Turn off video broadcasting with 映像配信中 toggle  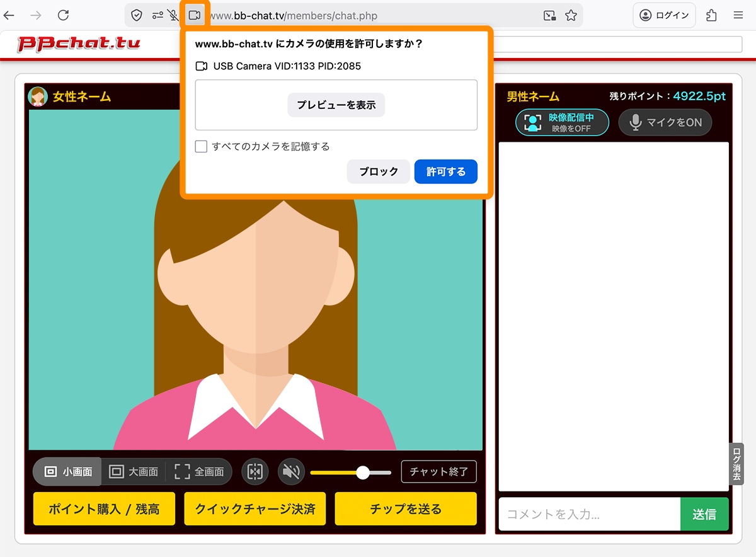(x=562, y=122)
